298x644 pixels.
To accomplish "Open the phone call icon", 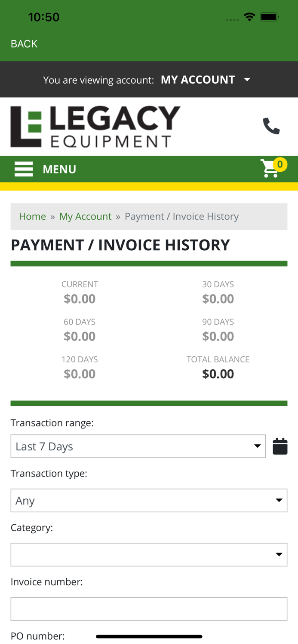I will click(x=270, y=125).
